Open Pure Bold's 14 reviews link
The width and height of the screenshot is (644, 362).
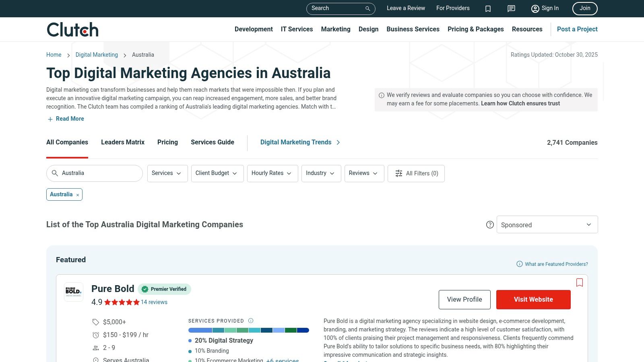pos(154,302)
